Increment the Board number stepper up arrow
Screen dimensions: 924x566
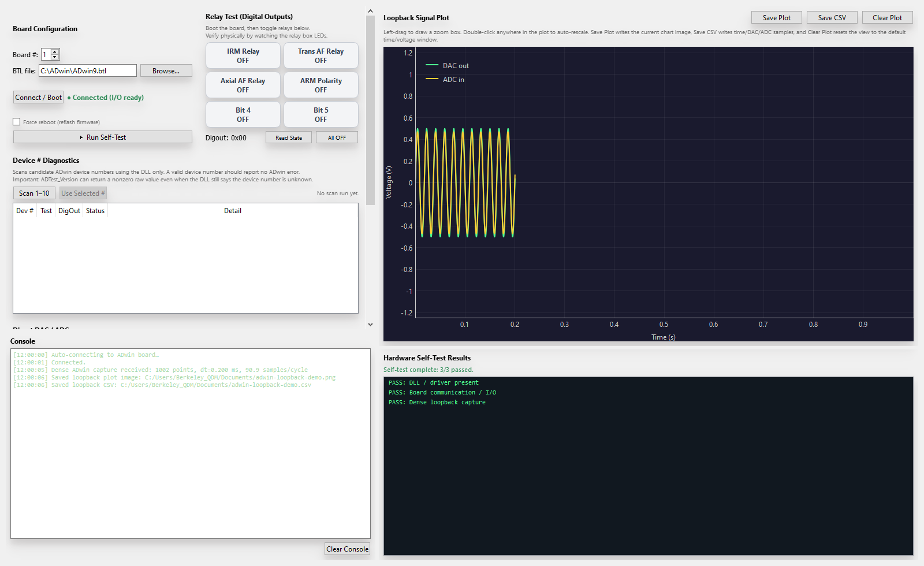[x=55, y=52]
